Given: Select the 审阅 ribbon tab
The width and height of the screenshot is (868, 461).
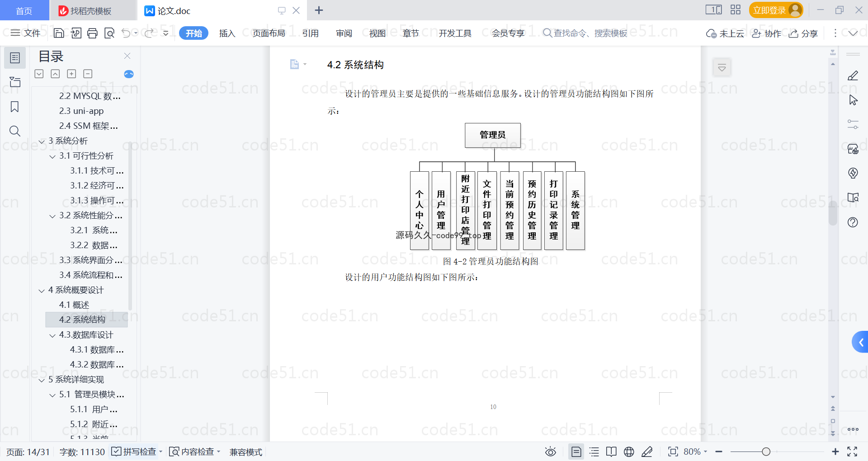Looking at the screenshot, I should tap(344, 33).
